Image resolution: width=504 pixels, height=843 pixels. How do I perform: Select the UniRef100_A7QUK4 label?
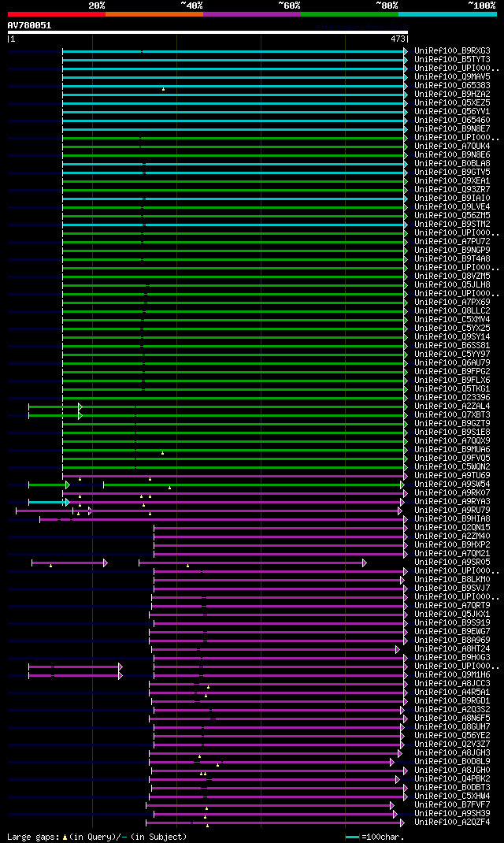tap(452, 147)
